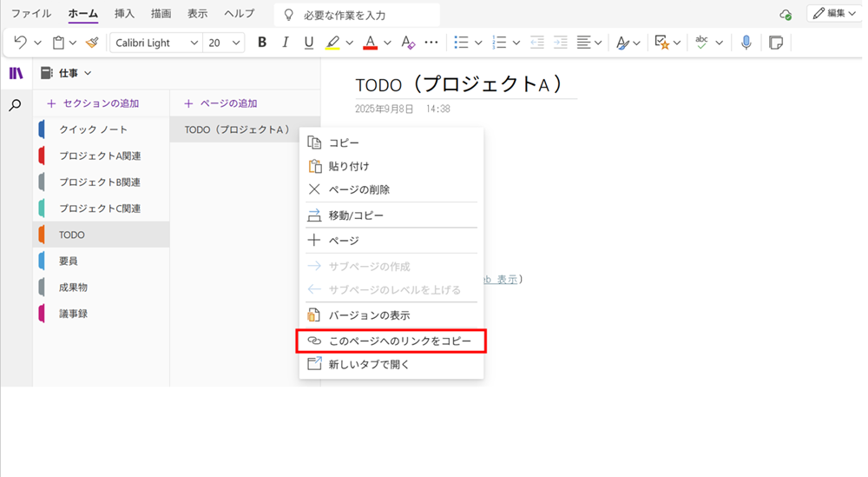Choose 貼り付け from the context menu

point(391,166)
